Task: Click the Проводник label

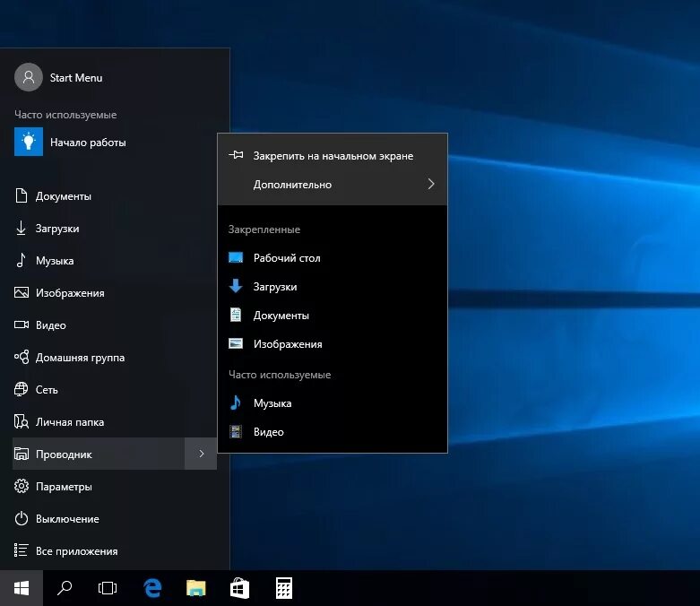Action: (x=64, y=454)
